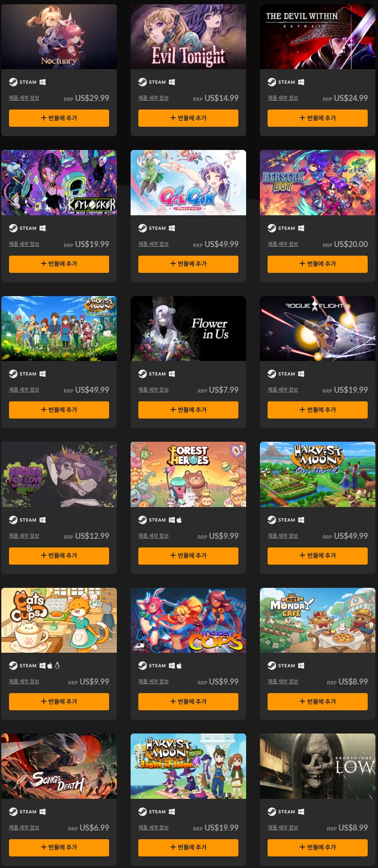
Task: Click the Steam icon under Brokenlore LOW
Action: (x=272, y=812)
